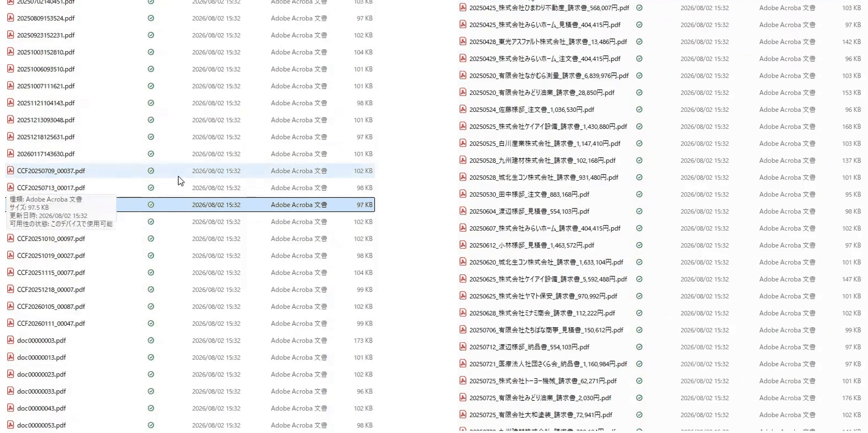
Task: Click the PDF icon beside doc00000043.pdf
Action: click(10, 408)
